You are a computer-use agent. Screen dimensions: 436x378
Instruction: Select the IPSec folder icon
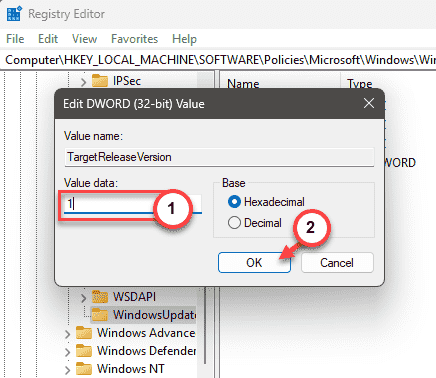(100, 81)
